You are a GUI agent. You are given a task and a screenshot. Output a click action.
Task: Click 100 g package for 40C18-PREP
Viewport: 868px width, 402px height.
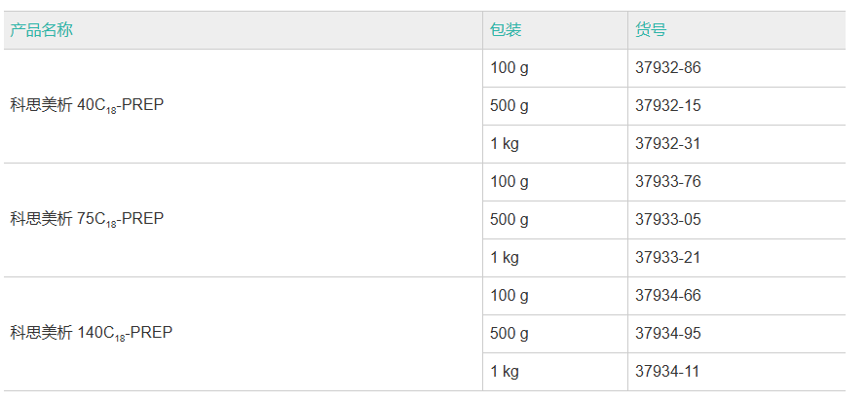pyautogui.click(x=509, y=68)
